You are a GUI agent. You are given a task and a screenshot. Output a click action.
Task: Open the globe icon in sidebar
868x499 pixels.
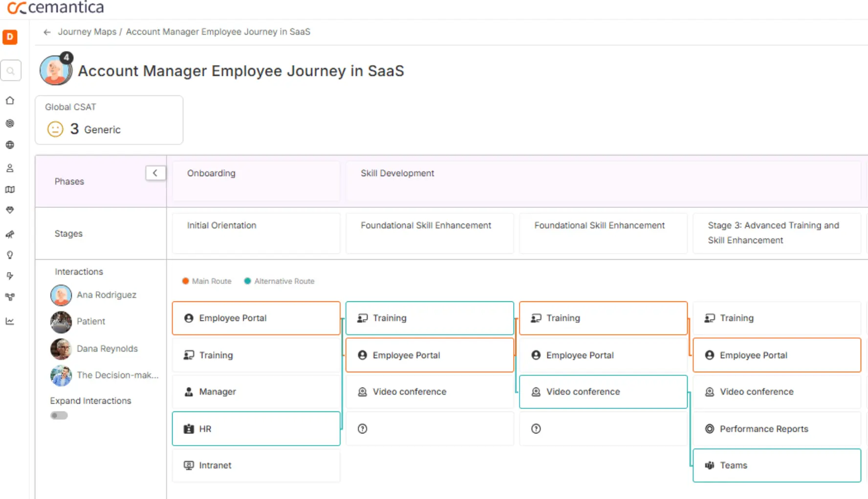[10, 145]
